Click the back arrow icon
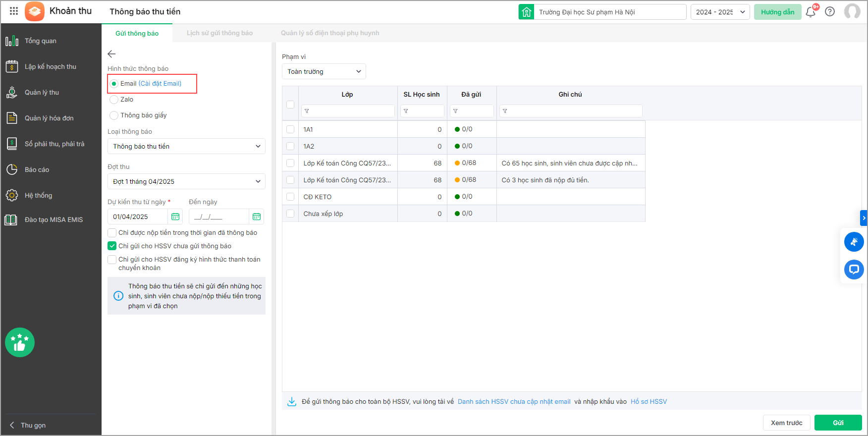 tap(111, 54)
